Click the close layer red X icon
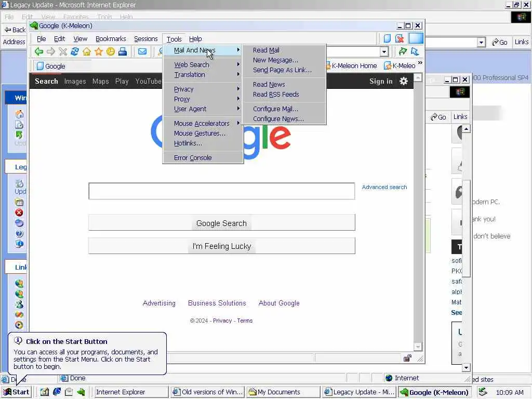 click(x=400, y=38)
